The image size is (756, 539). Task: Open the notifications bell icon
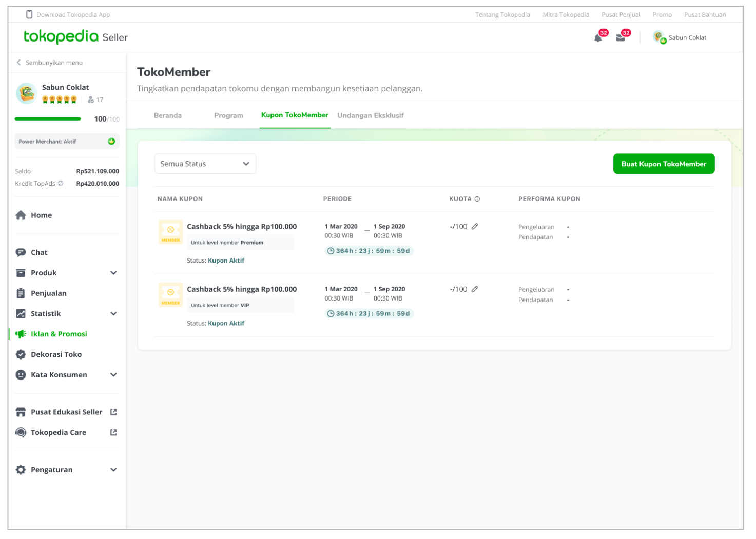point(598,38)
